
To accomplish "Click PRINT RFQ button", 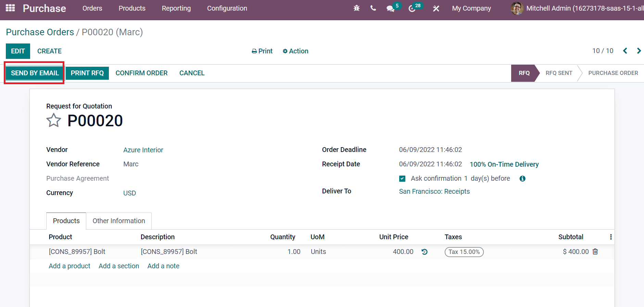I will [x=87, y=73].
